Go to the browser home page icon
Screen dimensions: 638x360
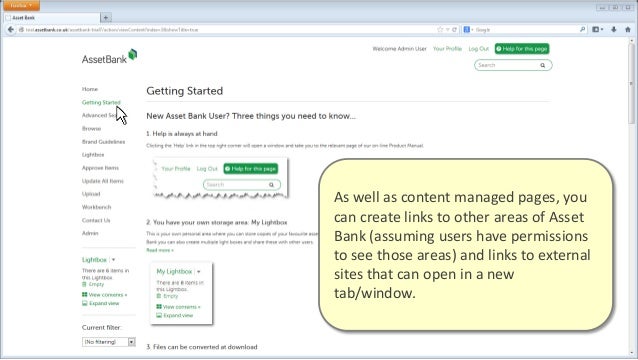628,29
